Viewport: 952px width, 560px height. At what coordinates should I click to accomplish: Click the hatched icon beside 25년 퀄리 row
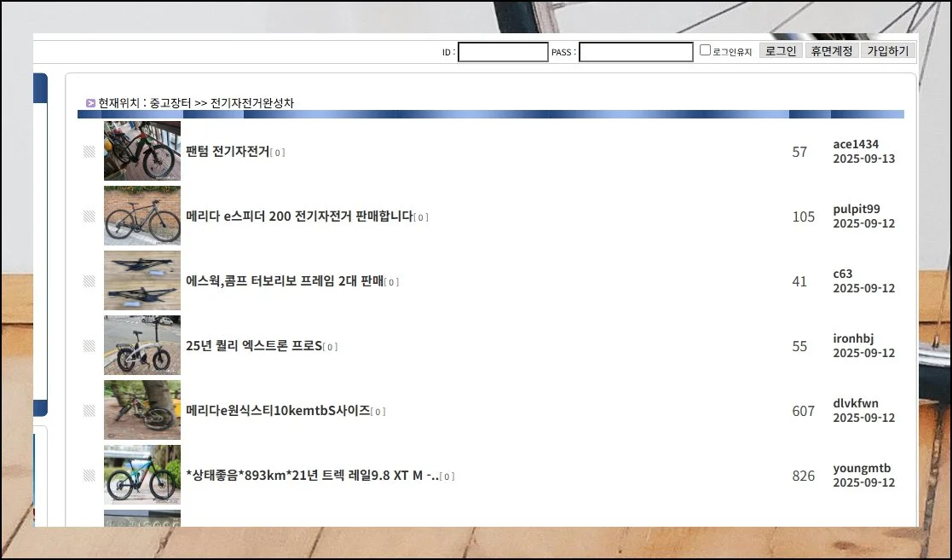coord(89,346)
